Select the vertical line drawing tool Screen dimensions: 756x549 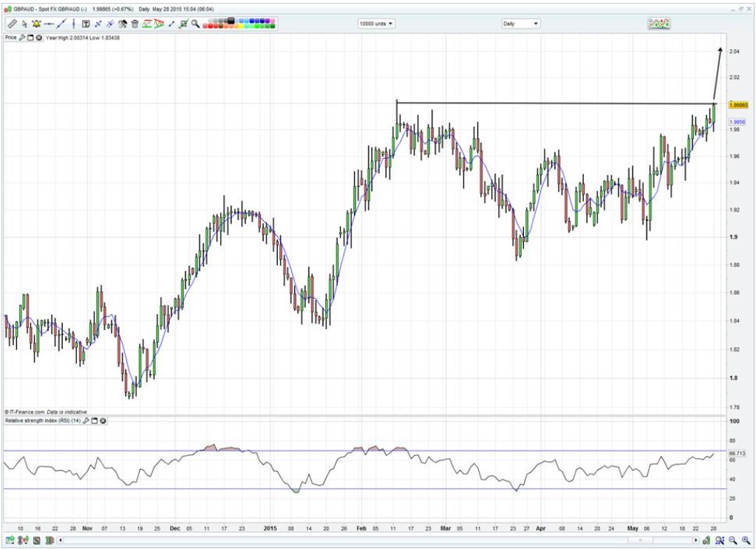(72, 24)
